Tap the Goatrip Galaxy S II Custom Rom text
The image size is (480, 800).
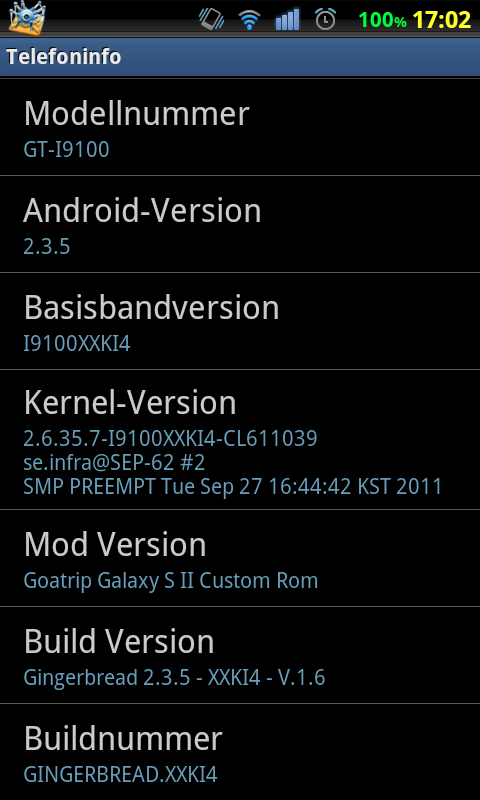171,581
